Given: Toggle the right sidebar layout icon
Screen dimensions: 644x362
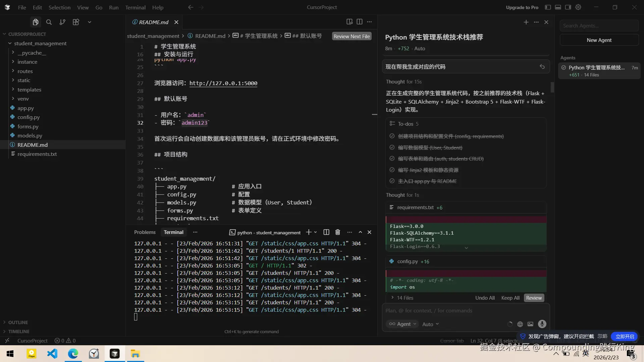Looking at the screenshot, I should (568, 7).
